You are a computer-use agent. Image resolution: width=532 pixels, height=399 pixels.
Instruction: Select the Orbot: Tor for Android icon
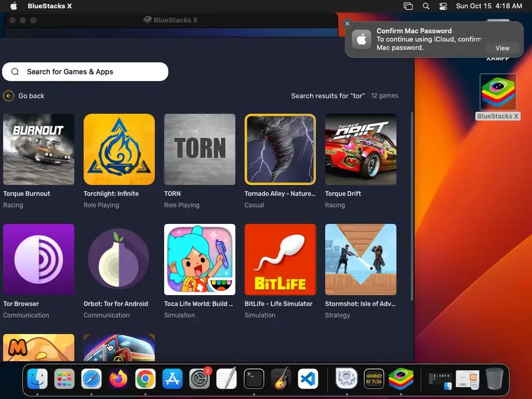[x=119, y=259]
